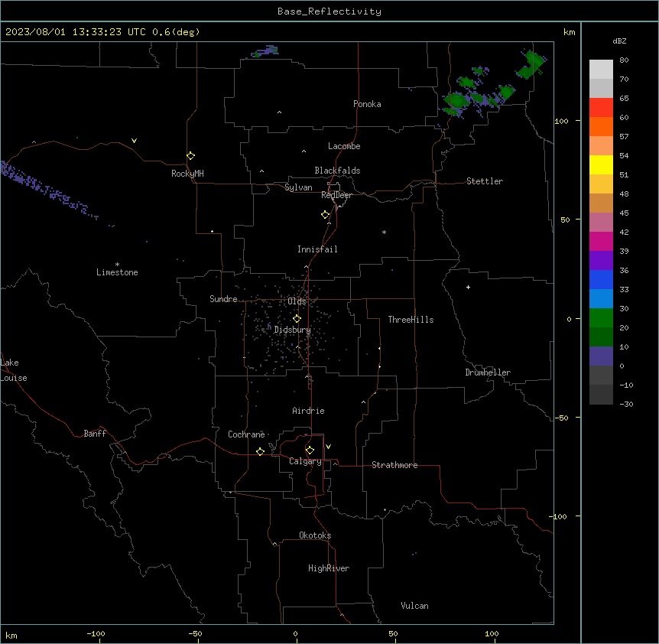Click the Base_Reflectivity title text
659x644 pixels.
[329, 11]
